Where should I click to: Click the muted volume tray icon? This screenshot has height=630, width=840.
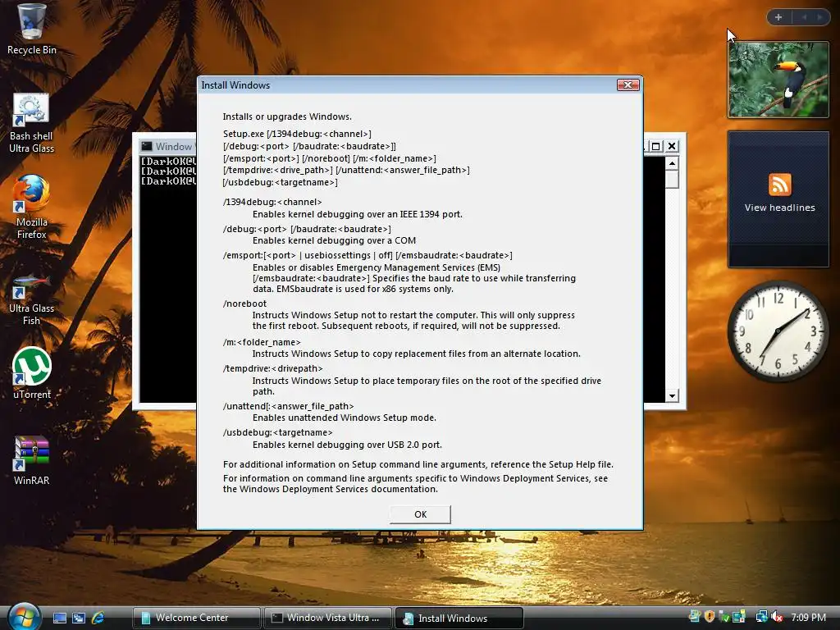(x=777, y=617)
